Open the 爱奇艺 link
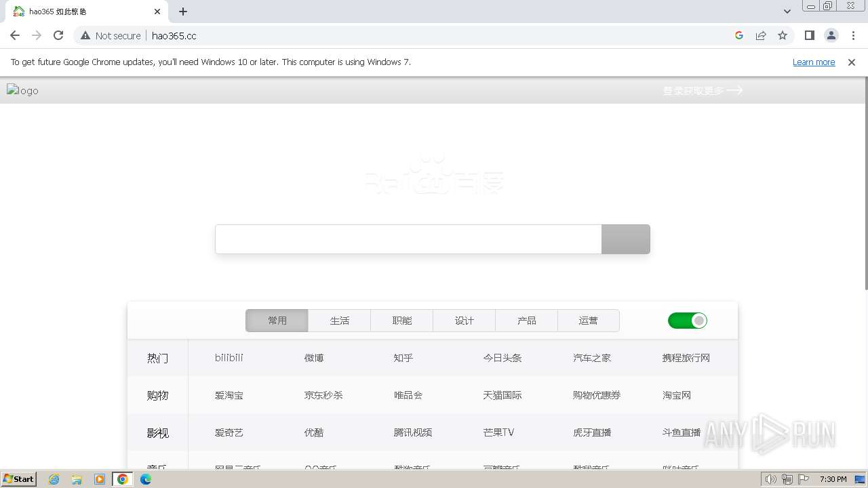This screenshot has height=488, width=868. point(229,432)
